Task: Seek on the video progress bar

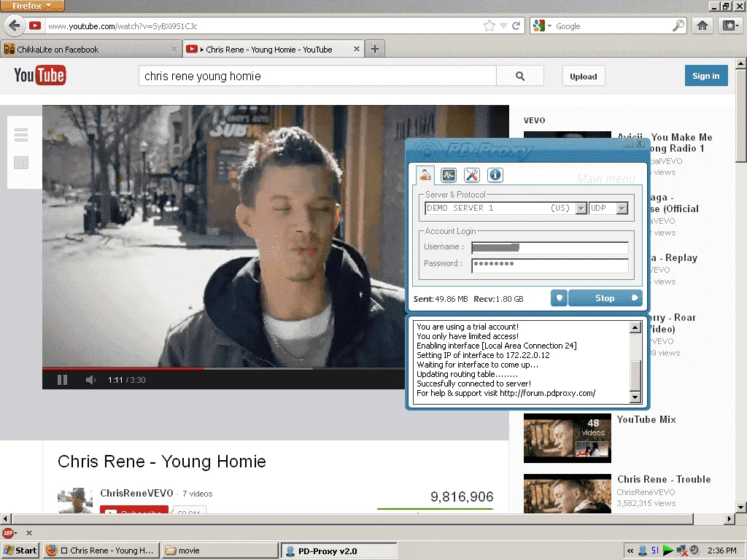Action: 223,368
